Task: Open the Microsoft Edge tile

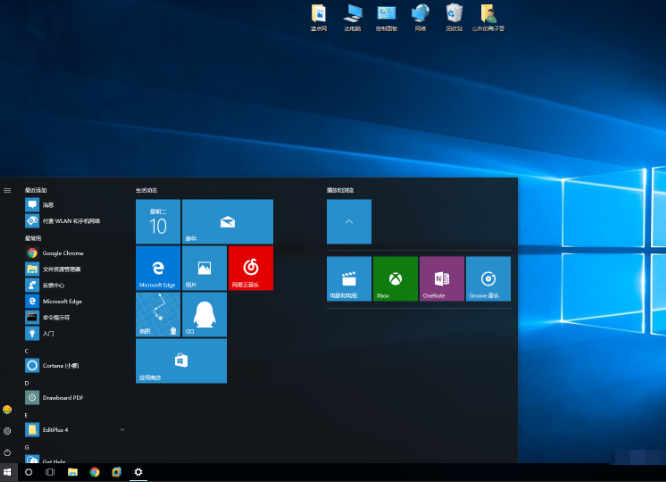Action: (158, 268)
